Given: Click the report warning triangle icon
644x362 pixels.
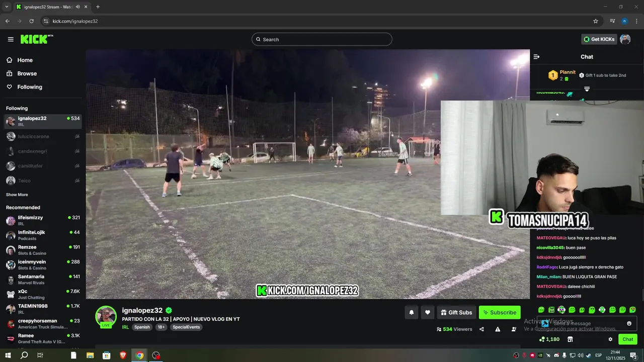Looking at the screenshot, I should click(x=498, y=329).
